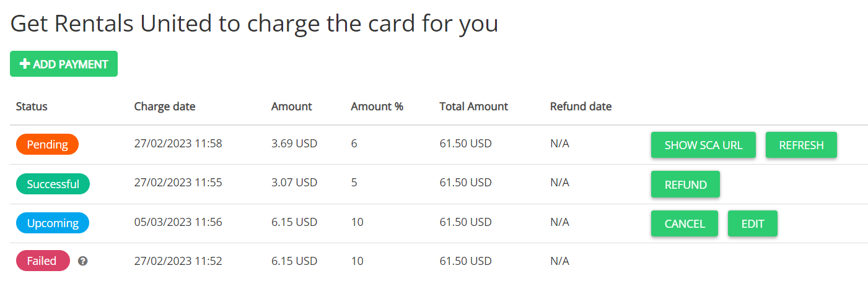The width and height of the screenshot is (868, 294).
Task: Select the Total Amount column header
Action: [x=473, y=106]
